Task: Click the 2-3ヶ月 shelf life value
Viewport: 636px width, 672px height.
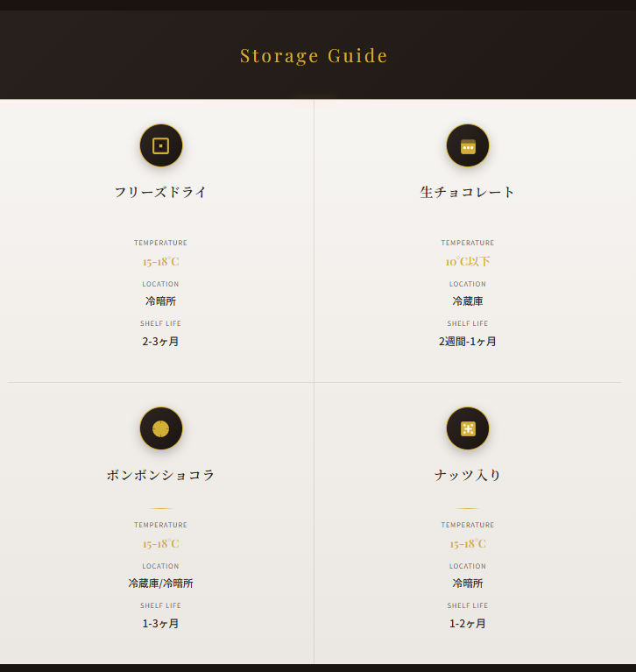Action: click(160, 341)
